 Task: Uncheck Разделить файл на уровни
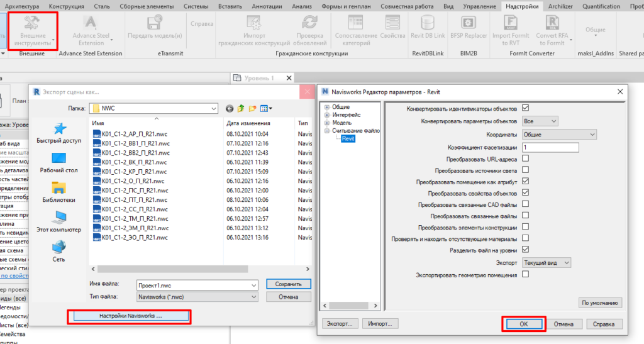pyautogui.click(x=525, y=250)
